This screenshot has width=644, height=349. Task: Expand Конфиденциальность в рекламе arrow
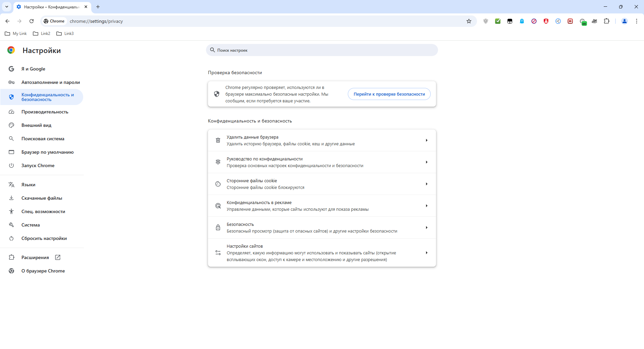[x=427, y=206]
